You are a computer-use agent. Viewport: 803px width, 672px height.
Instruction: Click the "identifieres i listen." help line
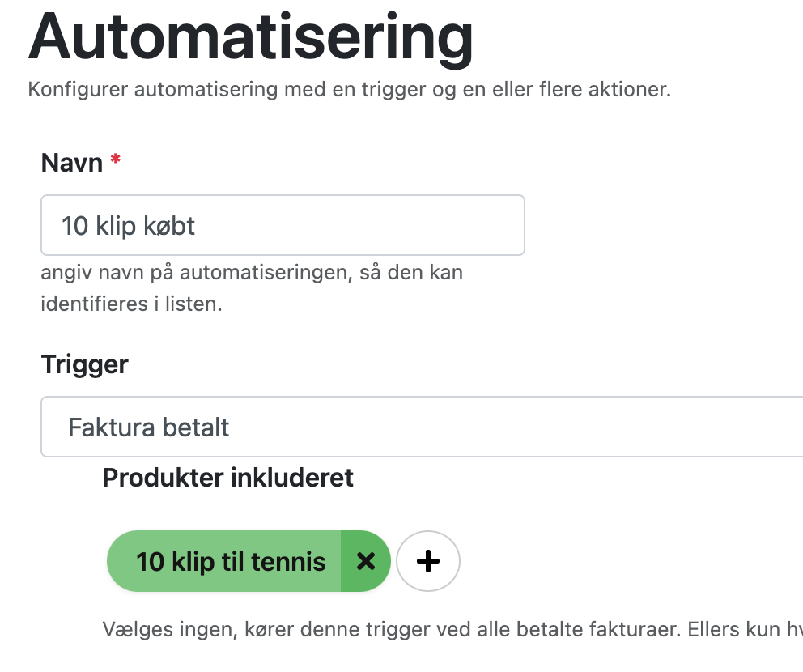pos(131,304)
